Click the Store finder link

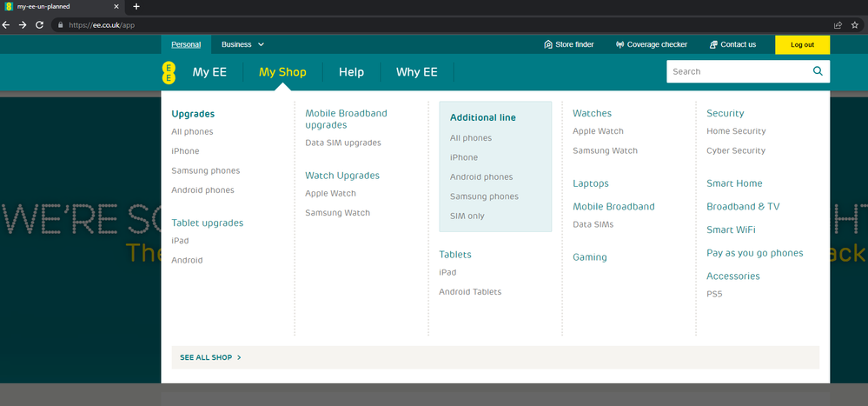point(569,44)
